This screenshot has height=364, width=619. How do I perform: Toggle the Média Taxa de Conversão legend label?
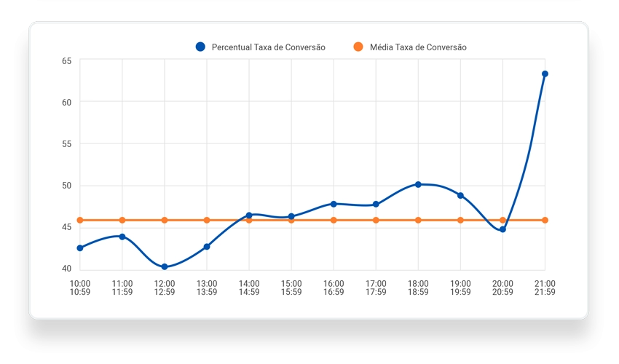point(418,47)
